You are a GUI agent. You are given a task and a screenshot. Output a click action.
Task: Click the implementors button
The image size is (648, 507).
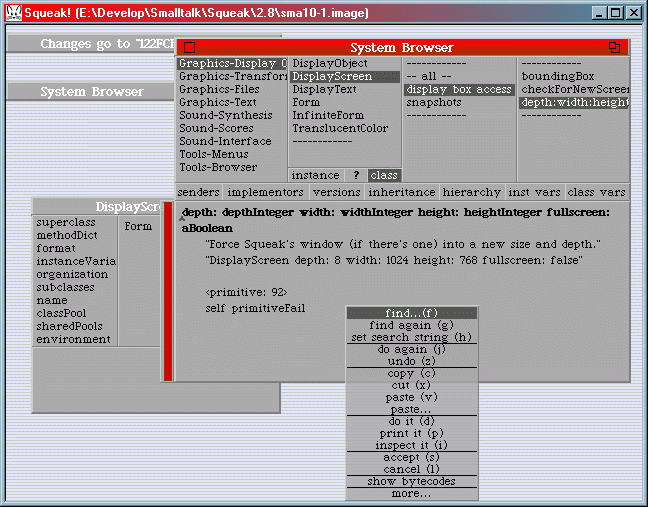[265, 192]
